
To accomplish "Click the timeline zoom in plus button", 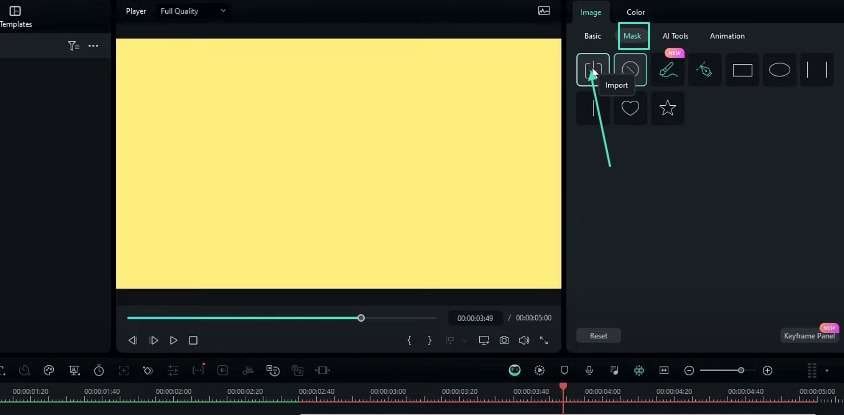I will point(768,370).
